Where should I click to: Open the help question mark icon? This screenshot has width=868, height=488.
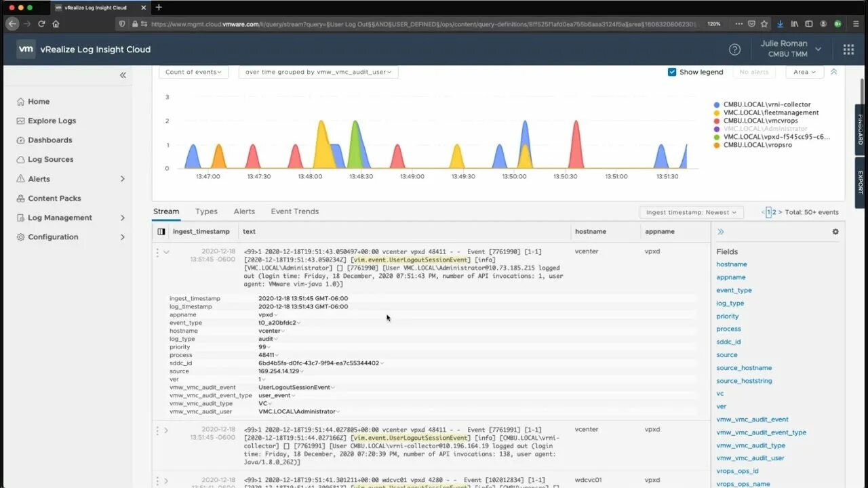[734, 49]
